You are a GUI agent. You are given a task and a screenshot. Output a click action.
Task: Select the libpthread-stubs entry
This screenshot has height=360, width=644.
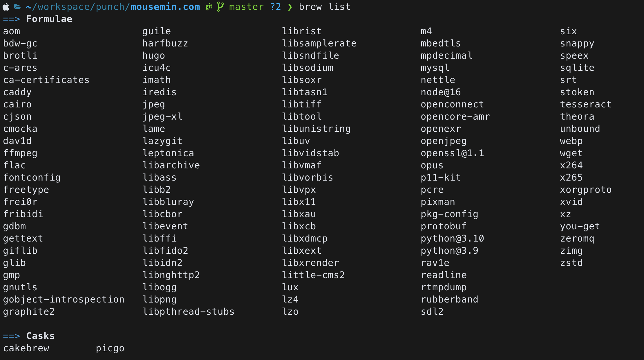pyautogui.click(x=189, y=312)
